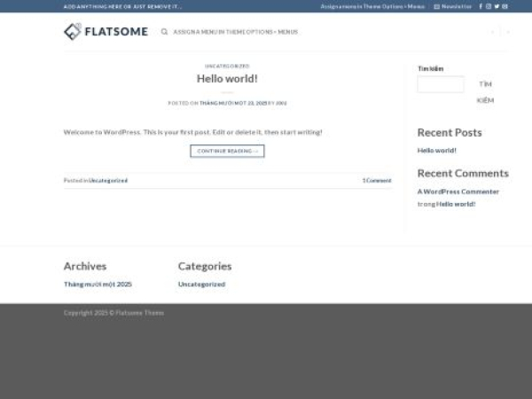Open the Instagram social icon
Image resolution: width=532 pixels, height=399 pixels.
point(489,6)
